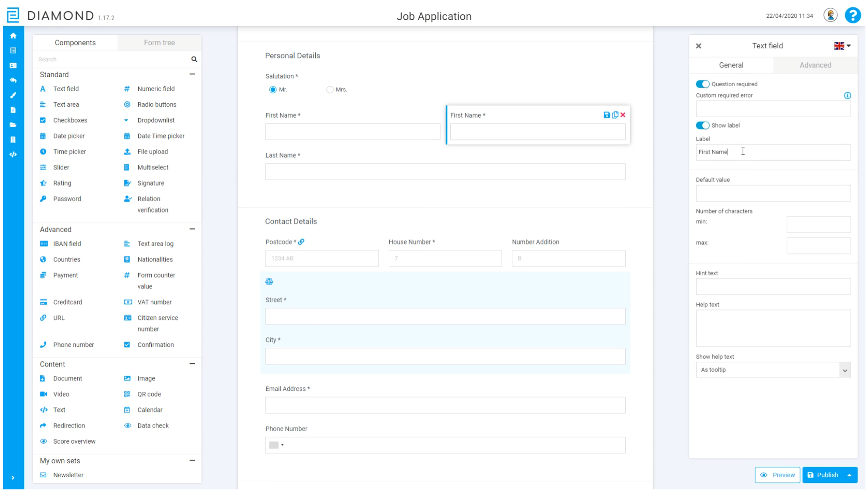The image size is (868, 492).
Task: Click the Preview button
Action: point(777,475)
